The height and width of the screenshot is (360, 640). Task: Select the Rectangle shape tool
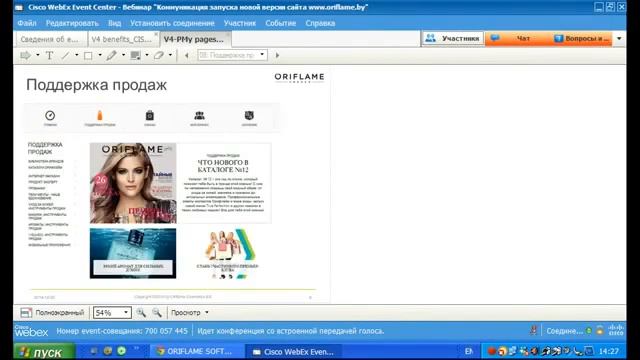(x=88, y=55)
